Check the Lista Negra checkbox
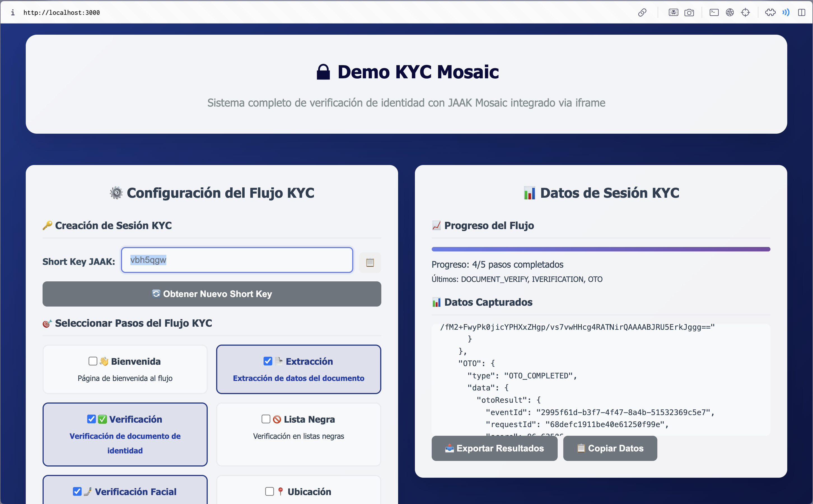Image resolution: width=813 pixels, height=504 pixels. [x=266, y=419]
